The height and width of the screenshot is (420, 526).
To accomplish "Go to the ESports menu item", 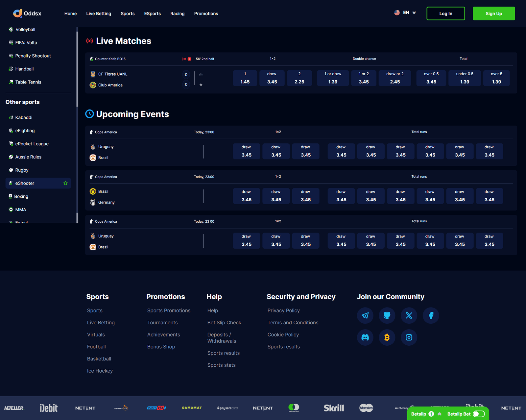I will 152,13.
